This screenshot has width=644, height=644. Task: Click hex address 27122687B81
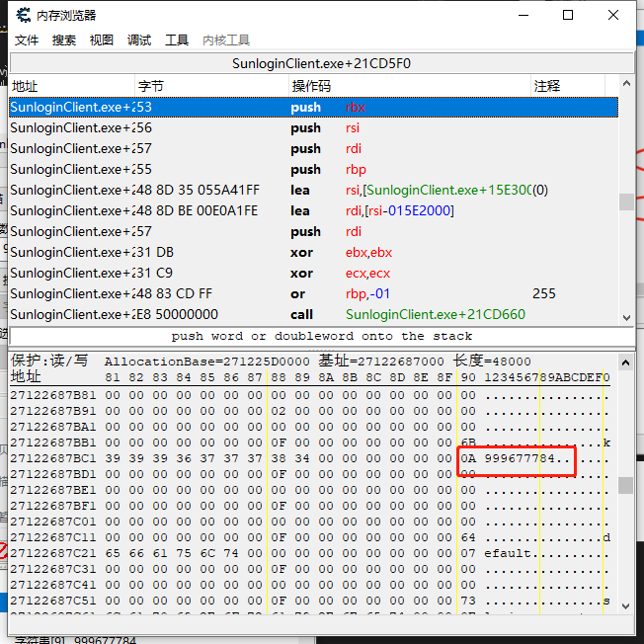point(53,395)
